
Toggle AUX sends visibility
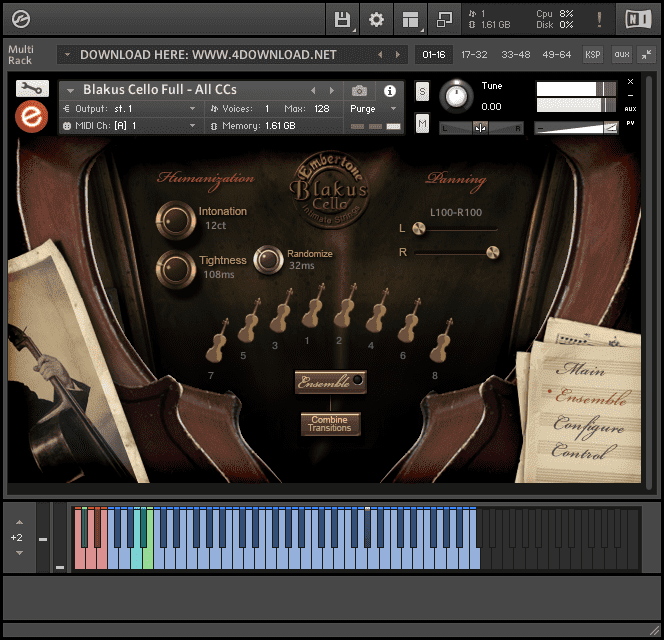(630, 109)
